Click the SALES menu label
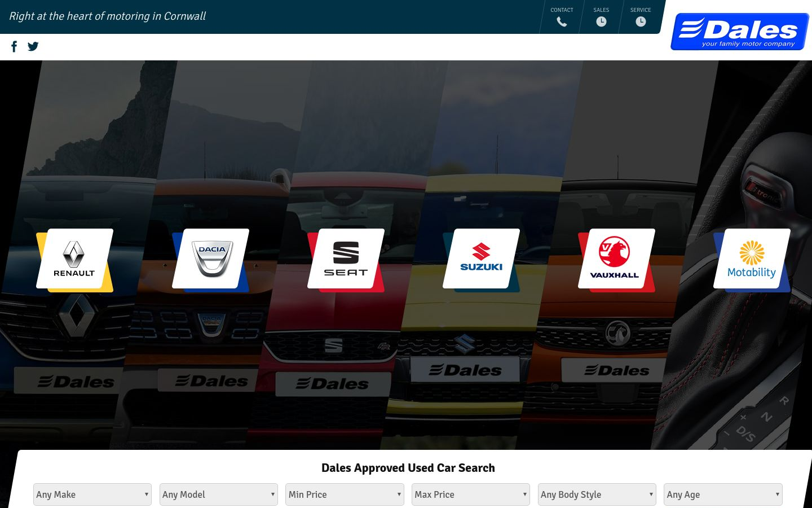The image size is (812, 508). coord(601,10)
